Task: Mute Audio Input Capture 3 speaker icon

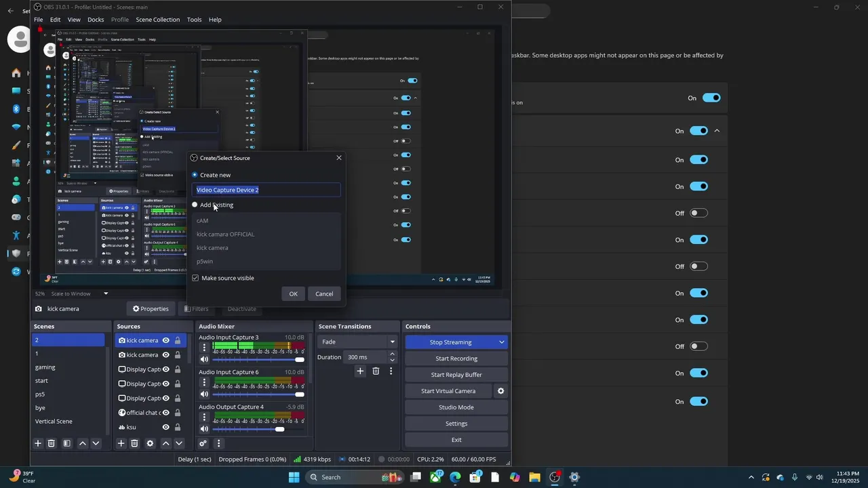Action: (204, 359)
